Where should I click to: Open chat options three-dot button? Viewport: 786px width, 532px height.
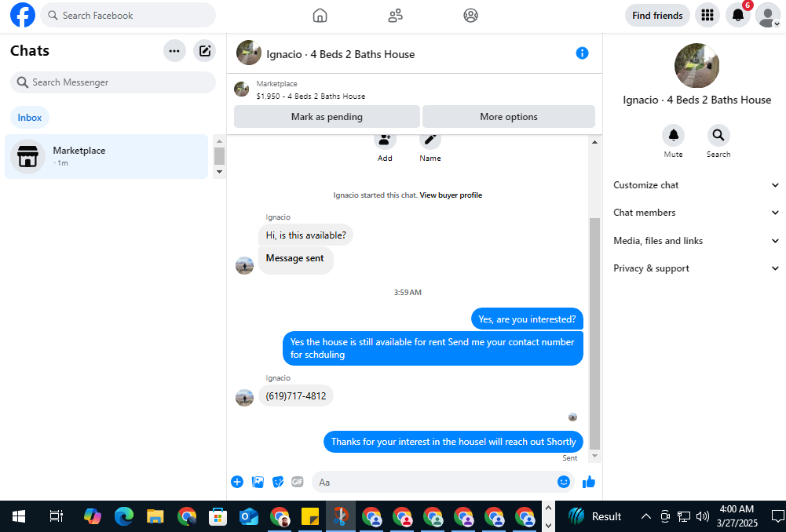pyautogui.click(x=174, y=50)
